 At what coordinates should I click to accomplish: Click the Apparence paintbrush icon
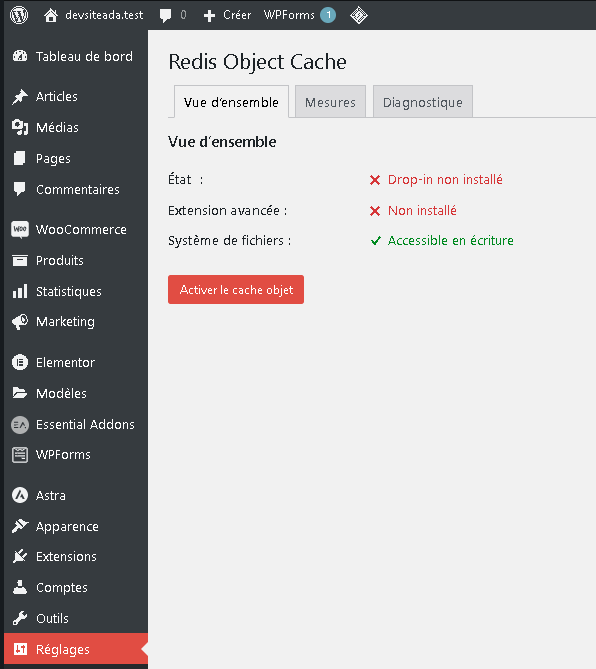point(20,526)
